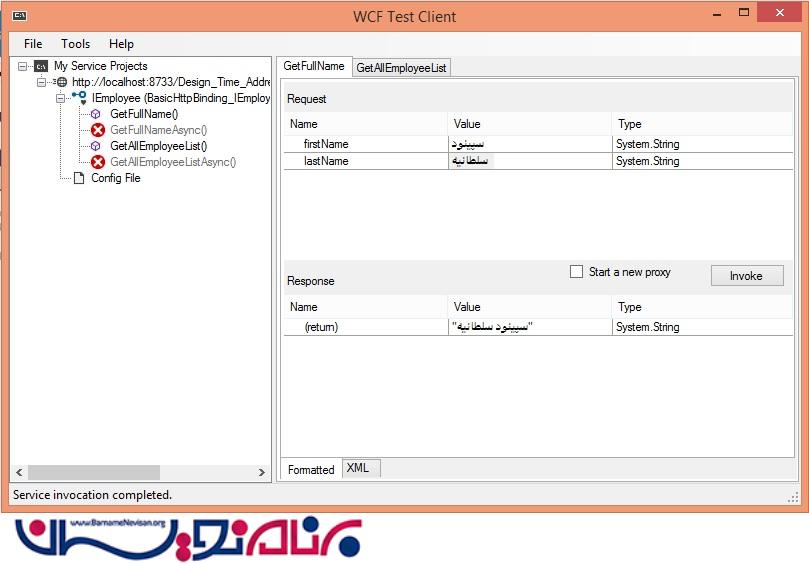
Task: Click the WCF Test Client title bar icon
Action: [20, 15]
